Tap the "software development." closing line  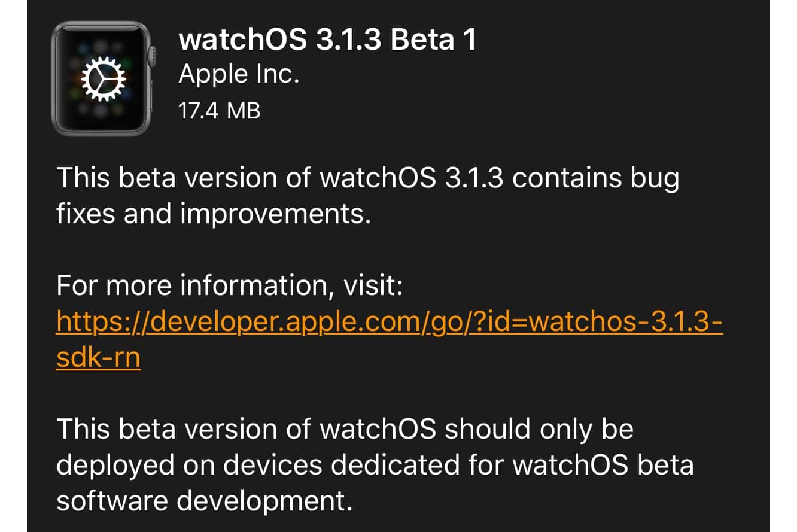pos(203,500)
